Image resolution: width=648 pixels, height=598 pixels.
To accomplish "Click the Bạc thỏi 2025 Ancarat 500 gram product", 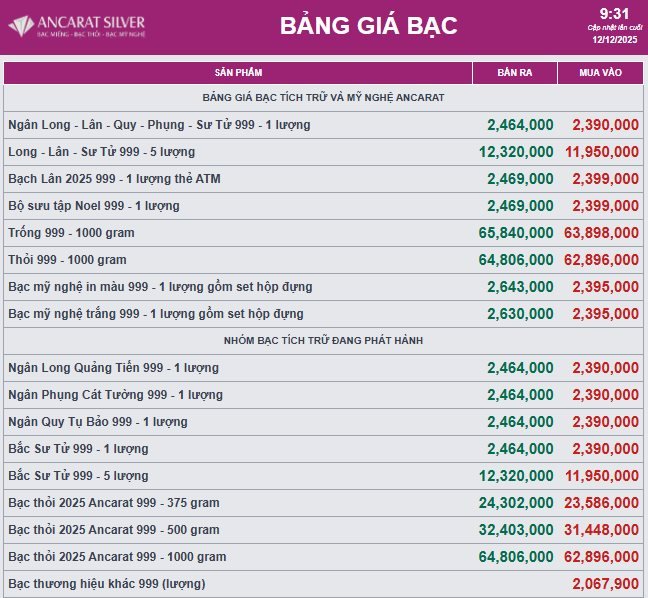I will [113, 530].
